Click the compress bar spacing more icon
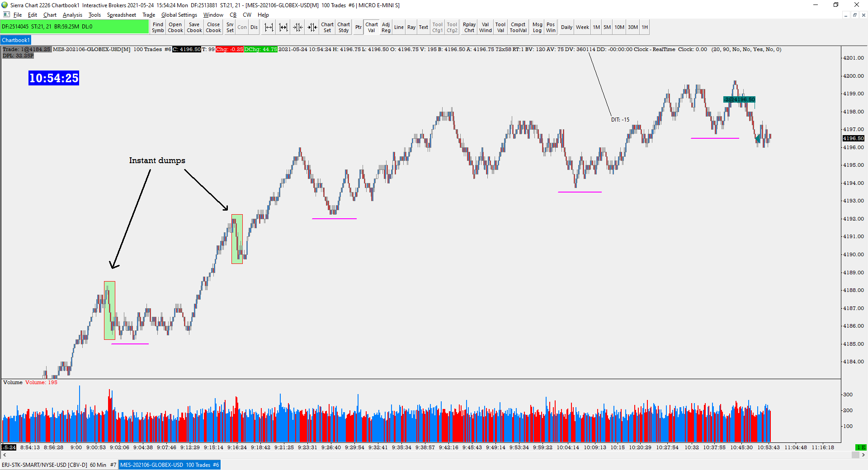This screenshot has height=470, width=868. coord(312,27)
